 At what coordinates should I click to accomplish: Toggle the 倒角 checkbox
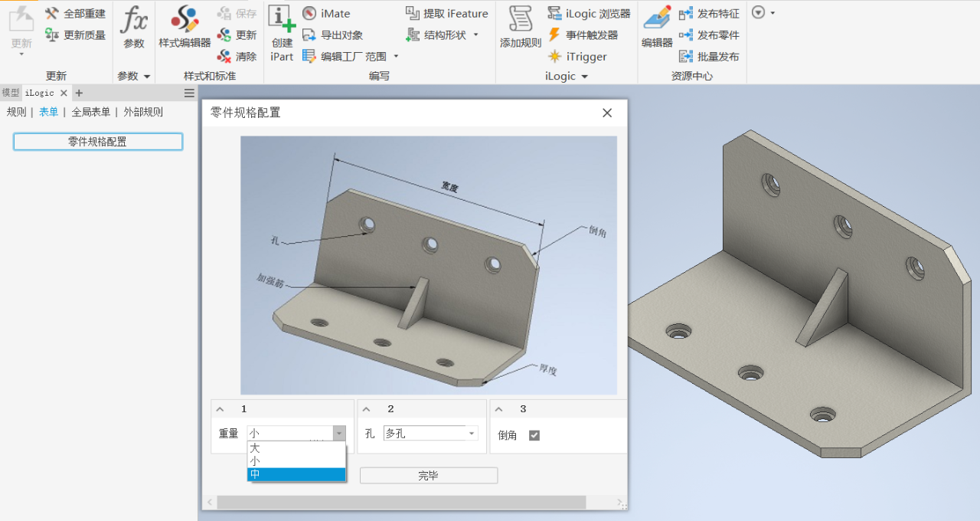click(534, 435)
